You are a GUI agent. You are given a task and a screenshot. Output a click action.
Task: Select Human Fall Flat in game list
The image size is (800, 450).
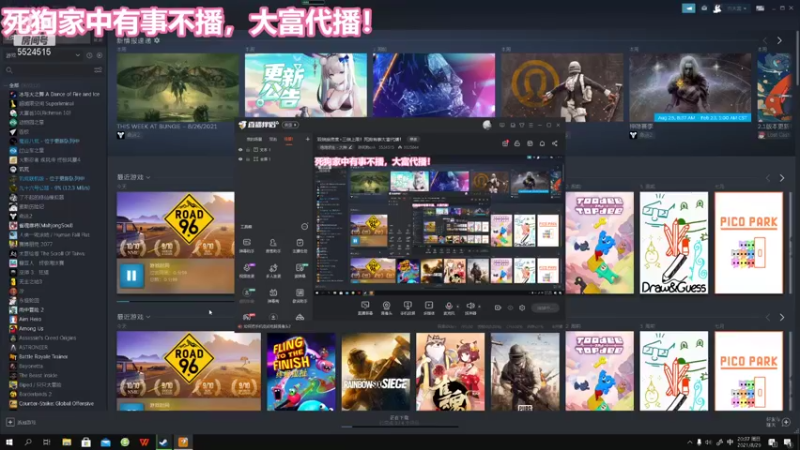[x=49, y=235]
